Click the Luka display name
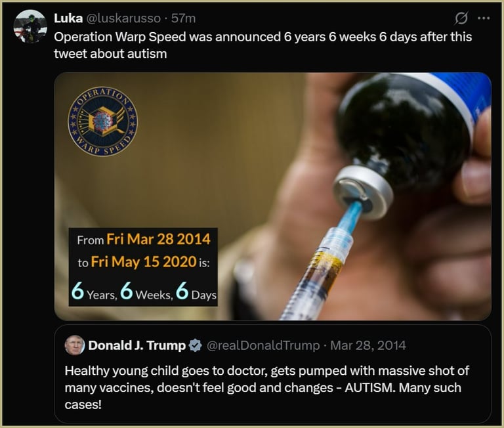 point(68,18)
